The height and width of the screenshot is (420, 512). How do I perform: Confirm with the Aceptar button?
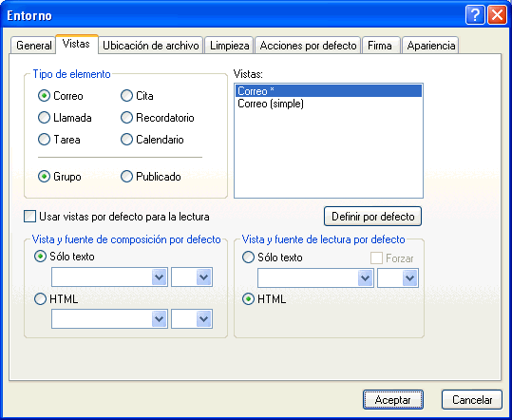[x=393, y=400]
